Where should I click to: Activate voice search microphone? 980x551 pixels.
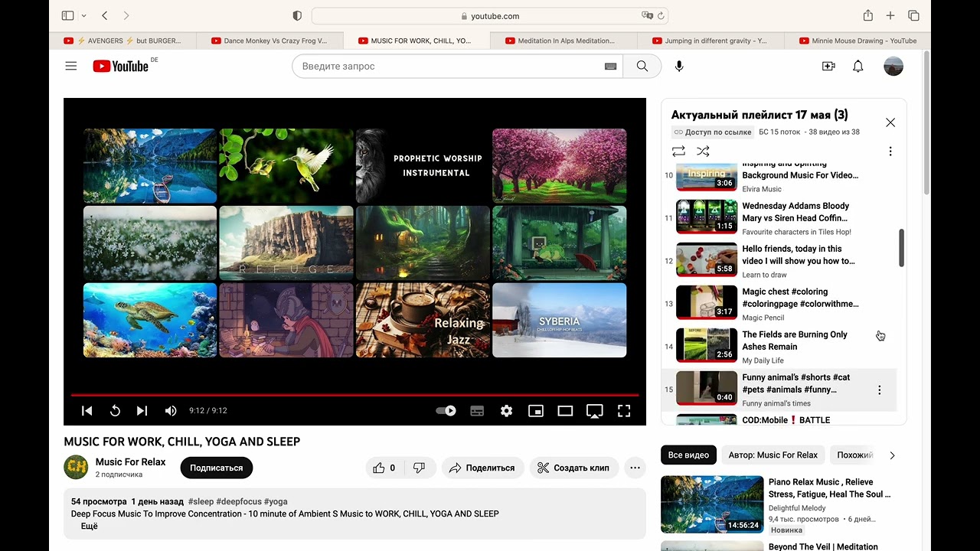(679, 67)
